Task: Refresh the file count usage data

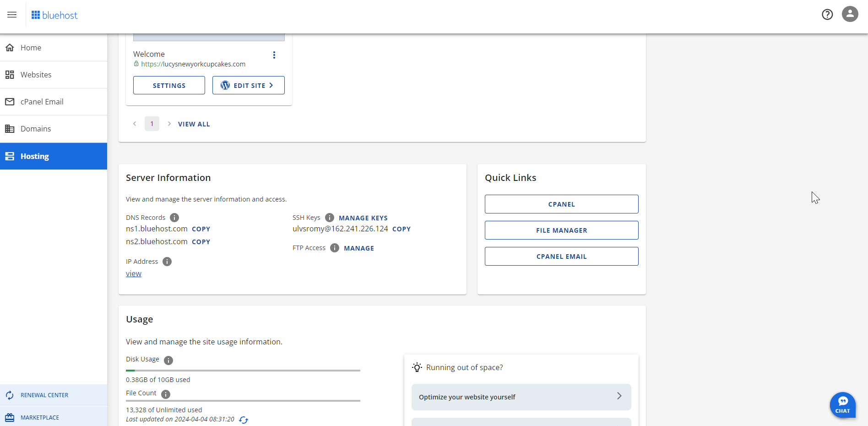Action: tap(244, 420)
